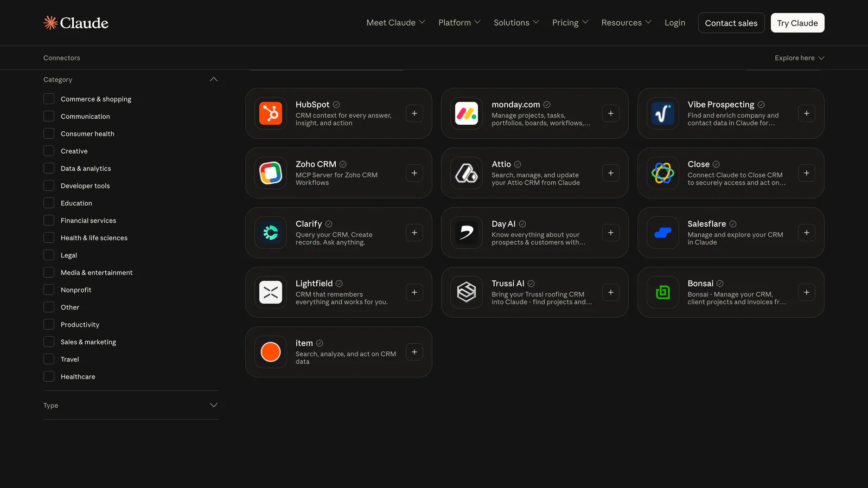868x488 pixels.
Task: Check the Media & entertainment filter
Action: point(49,272)
